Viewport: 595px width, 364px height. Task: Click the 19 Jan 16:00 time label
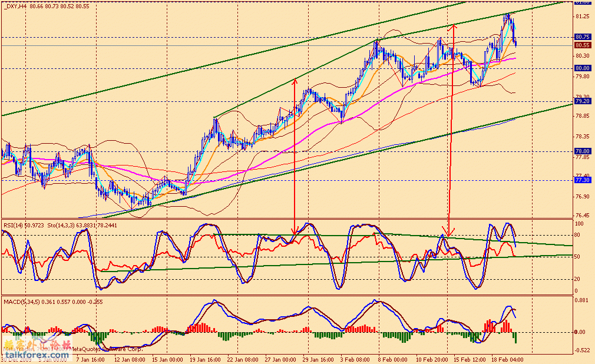[205, 360]
